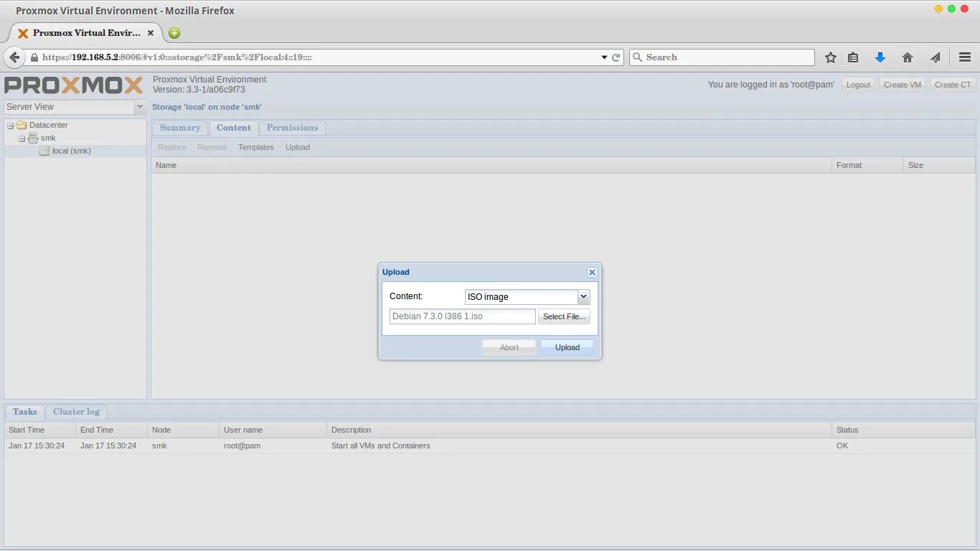The width and height of the screenshot is (980, 551).
Task: Collapse the smk node expander
Action: coord(22,138)
